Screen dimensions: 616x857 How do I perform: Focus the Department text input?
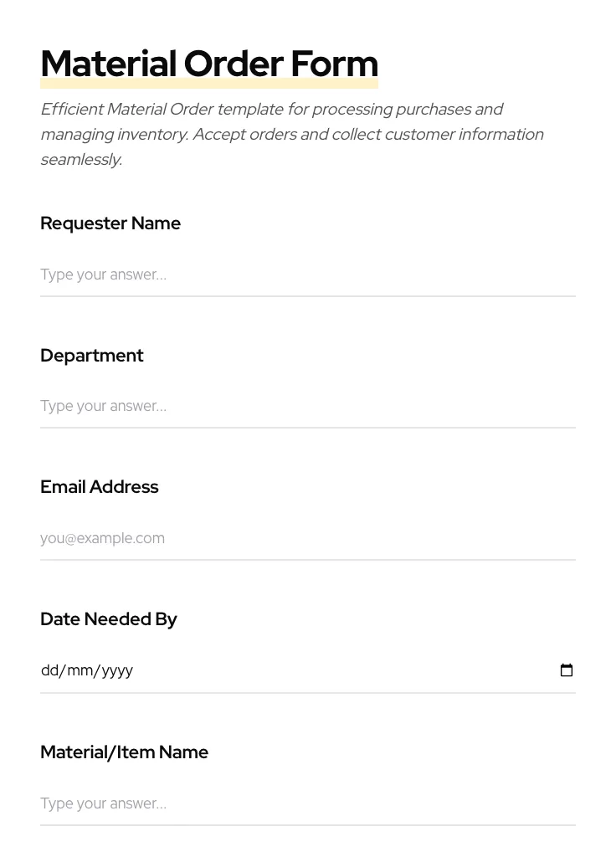point(307,406)
